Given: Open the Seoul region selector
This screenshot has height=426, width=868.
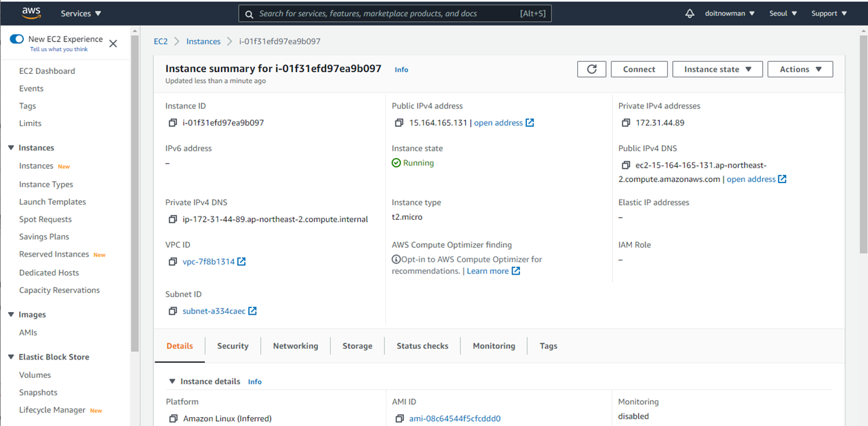Looking at the screenshot, I should pyautogui.click(x=783, y=14).
